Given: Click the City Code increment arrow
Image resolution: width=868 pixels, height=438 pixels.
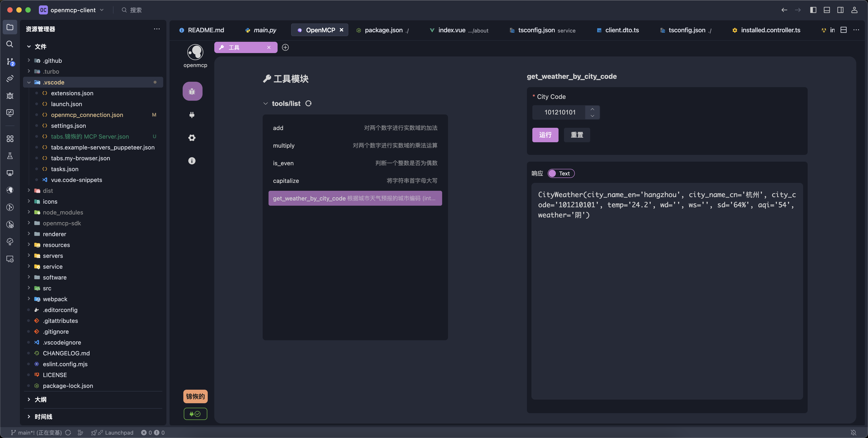Looking at the screenshot, I should [x=592, y=109].
